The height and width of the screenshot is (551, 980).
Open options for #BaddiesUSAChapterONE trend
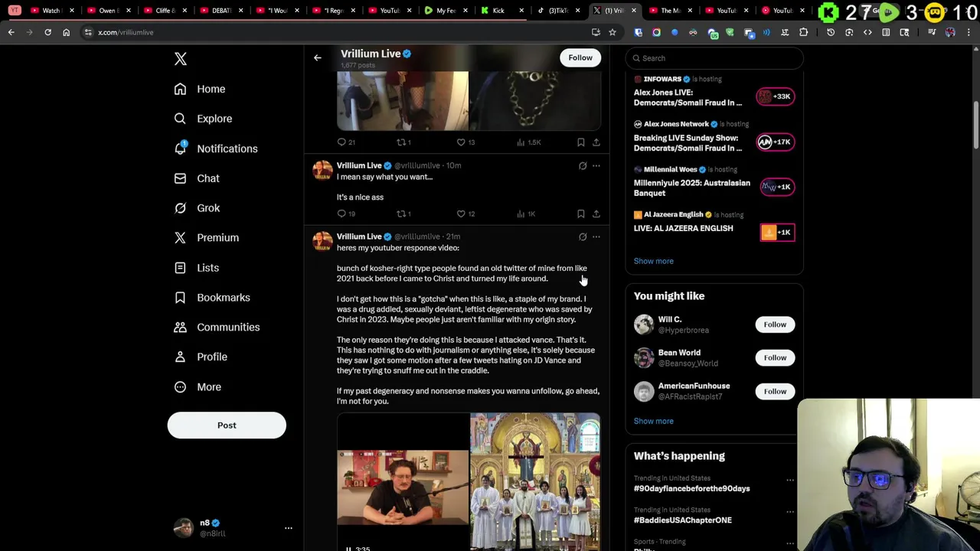pos(790,512)
